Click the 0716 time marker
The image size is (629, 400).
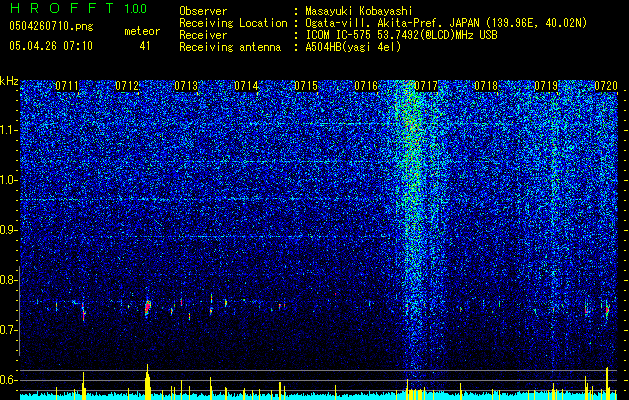coord(366,85)
